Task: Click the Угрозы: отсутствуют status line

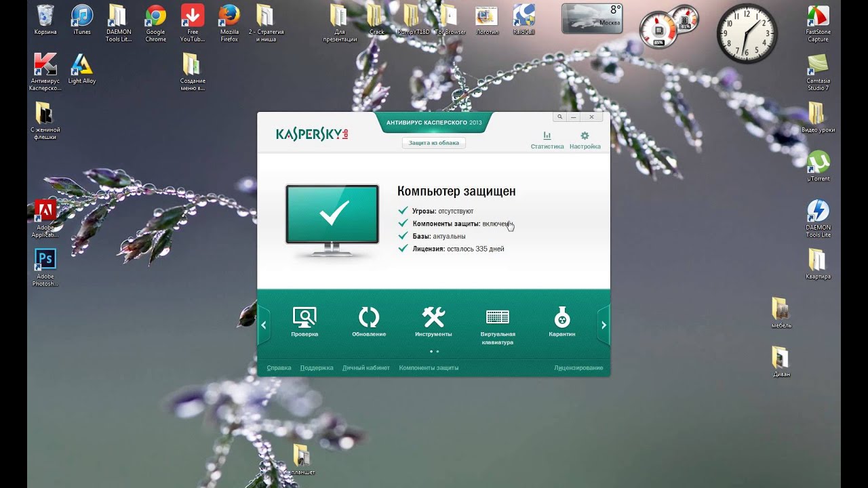Action: 436,211
